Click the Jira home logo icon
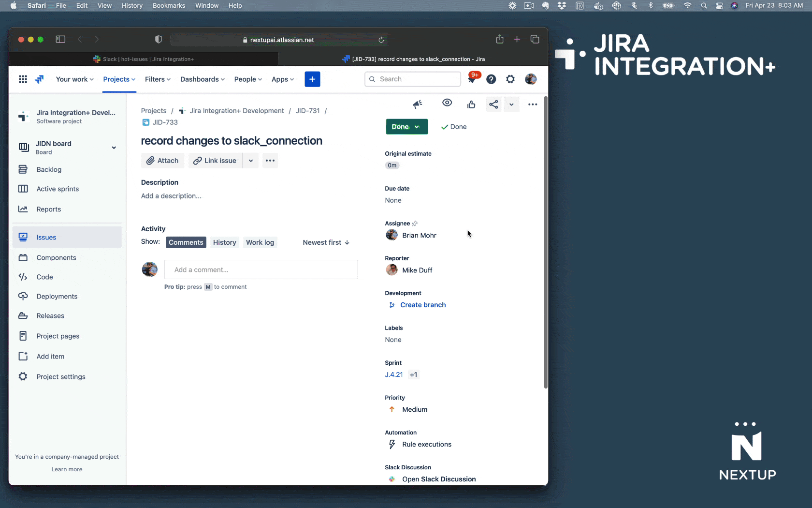 coord(40,79)
